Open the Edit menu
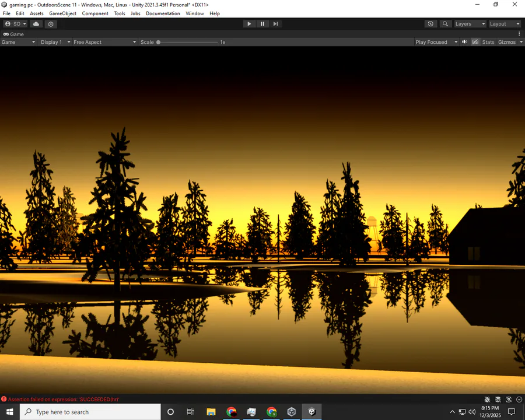 (20, 13)
